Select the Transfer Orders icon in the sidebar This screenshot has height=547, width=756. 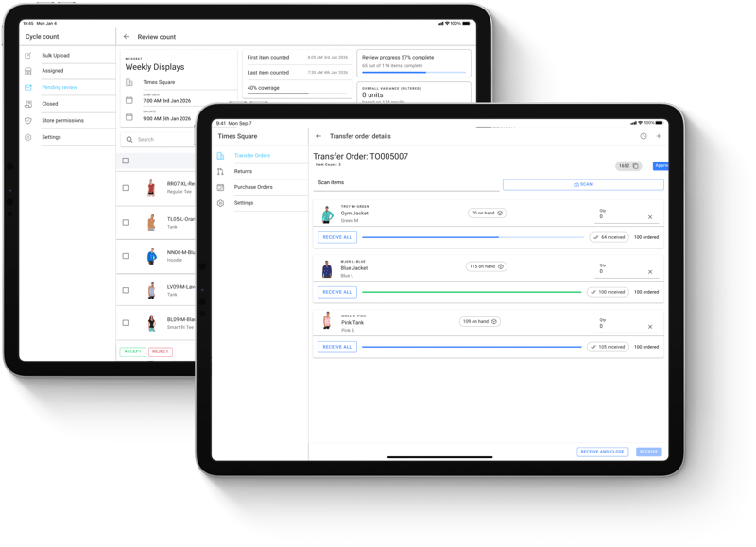click(219, 156)
